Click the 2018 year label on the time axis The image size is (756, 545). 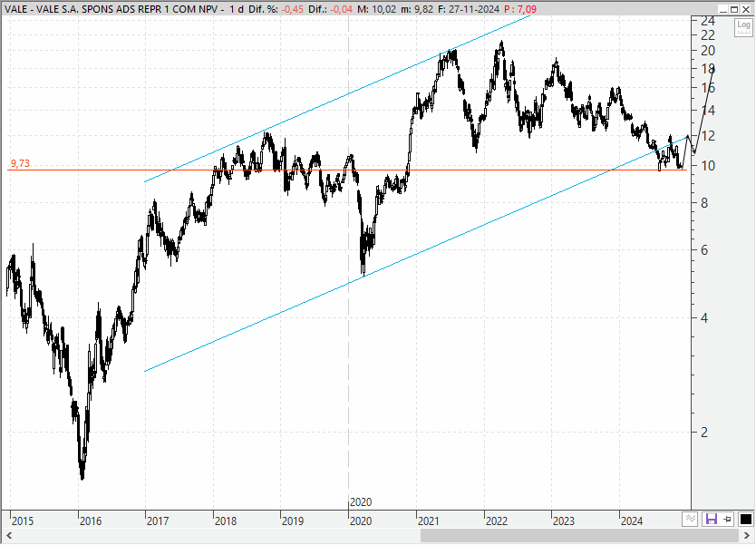point(226,521)
